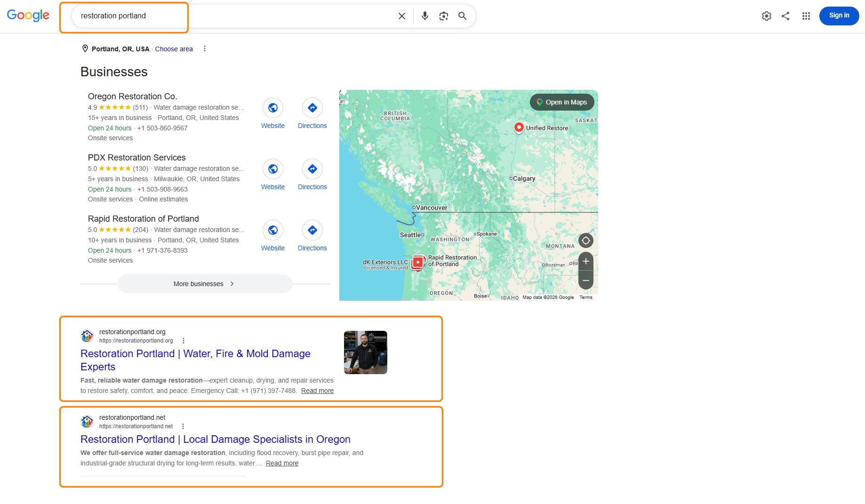Click restorationportland.net favicon icon
The image size is (865, 504).
[x=87, y=422]
